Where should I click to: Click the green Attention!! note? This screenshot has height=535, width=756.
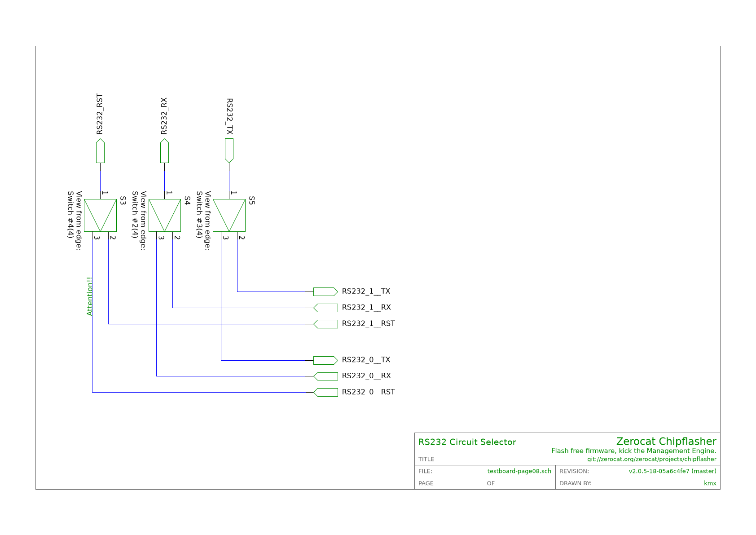(x=90, y=296)
